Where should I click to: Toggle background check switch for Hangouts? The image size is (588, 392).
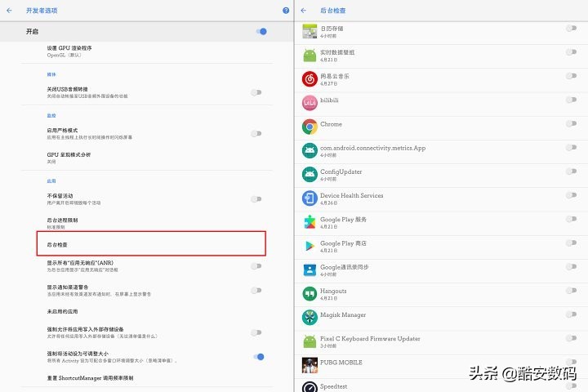tap(571, 291)
